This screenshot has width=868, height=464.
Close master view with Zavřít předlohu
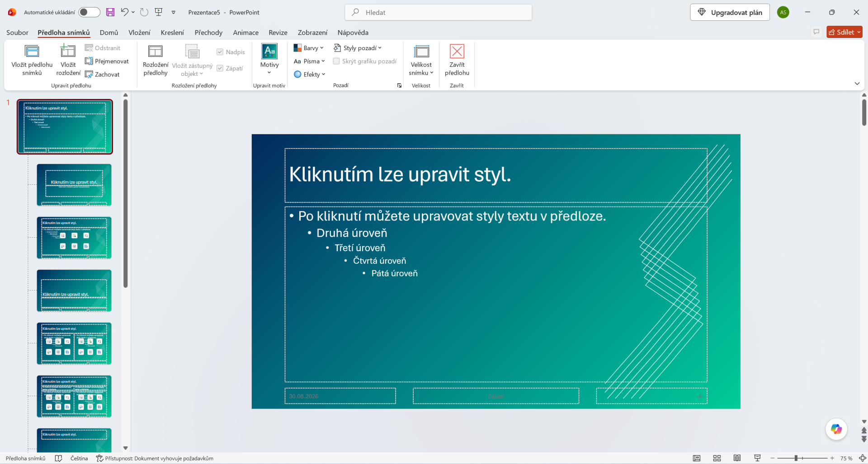click(x=457, y=60)
